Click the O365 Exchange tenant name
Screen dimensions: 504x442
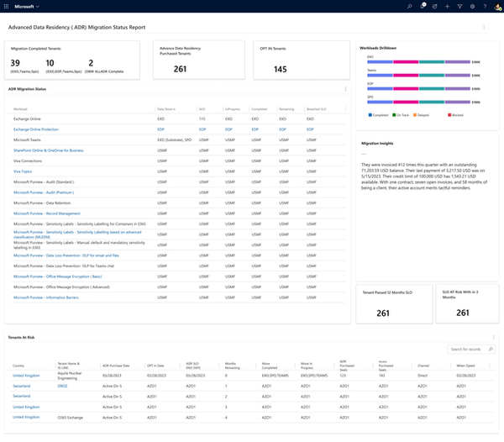coord(70,418)
